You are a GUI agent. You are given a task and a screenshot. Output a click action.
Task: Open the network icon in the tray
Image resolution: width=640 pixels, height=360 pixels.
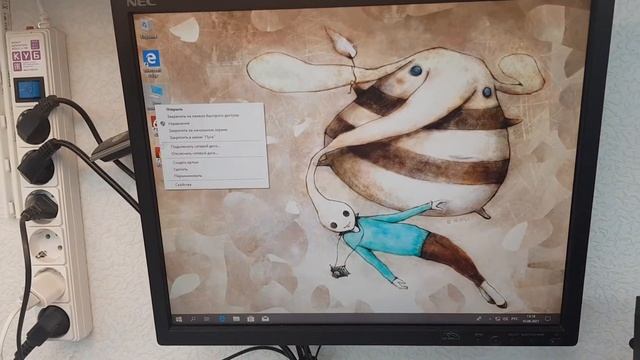coord(498,319)
